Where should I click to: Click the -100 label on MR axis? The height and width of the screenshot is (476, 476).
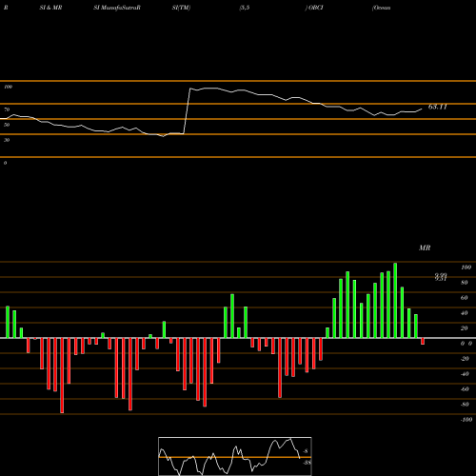[466, 420]
